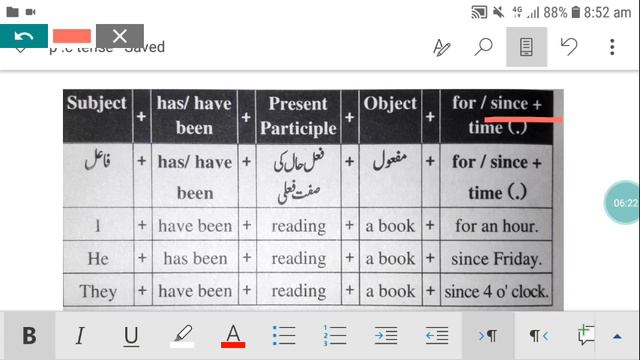The image size is (640, 360).
Task: Select the 'for an hour.' cell
Action: pyautogui.click(x=496, y=225)
